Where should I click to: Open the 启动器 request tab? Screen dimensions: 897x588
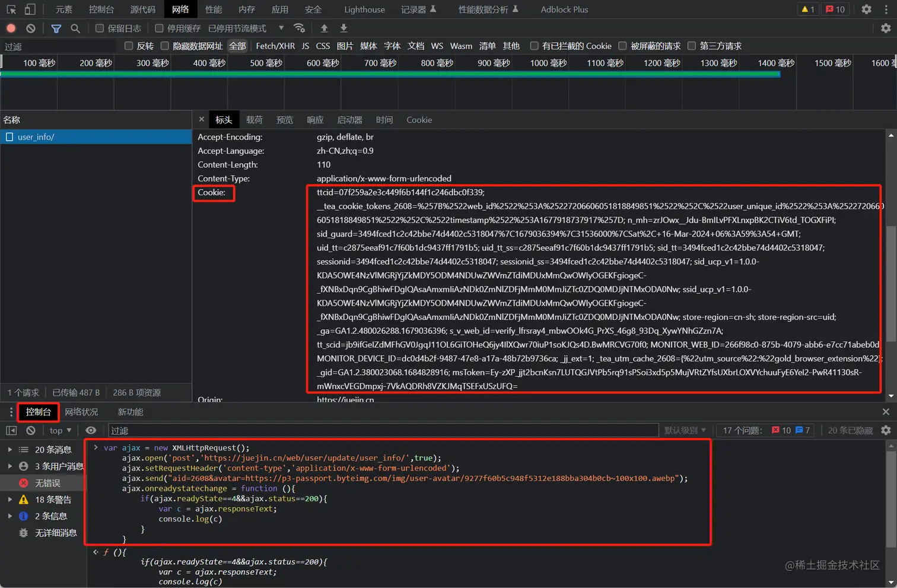point(349,120)
